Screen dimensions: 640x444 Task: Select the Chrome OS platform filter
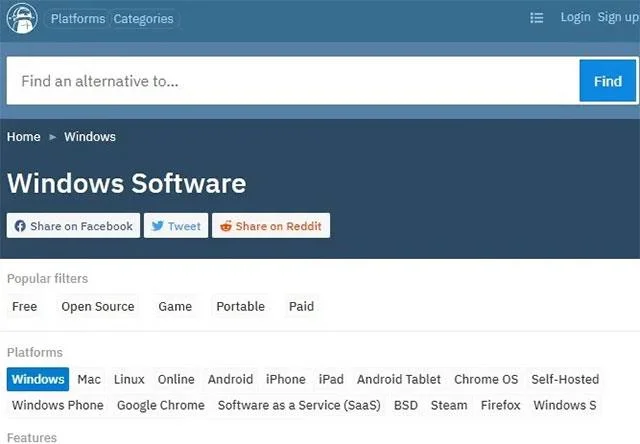(486, 379)
